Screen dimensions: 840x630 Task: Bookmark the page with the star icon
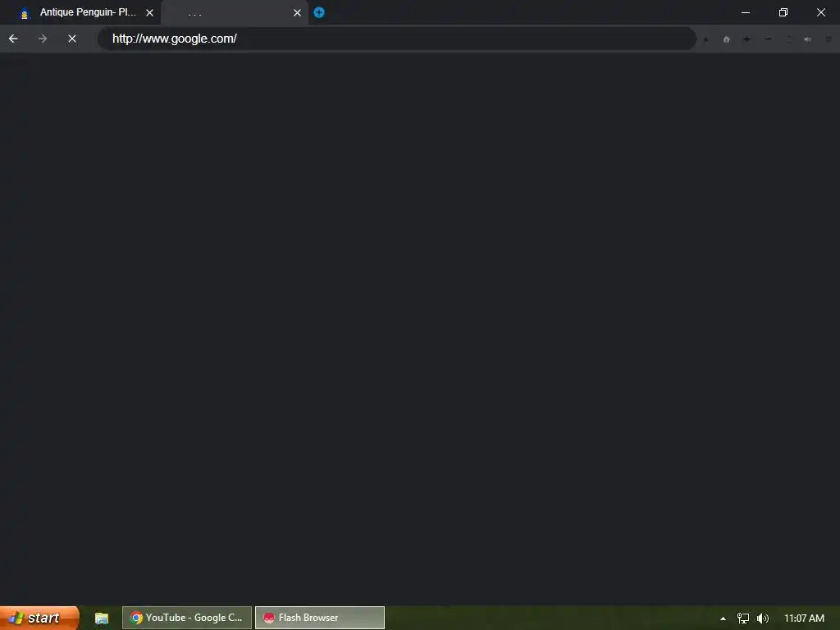click(x=706, y=39)
